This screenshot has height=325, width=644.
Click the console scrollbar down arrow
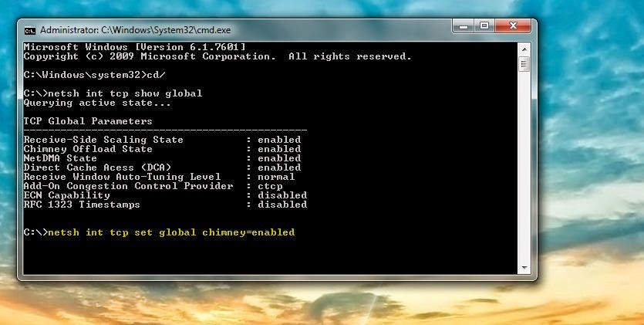[524, 268]
